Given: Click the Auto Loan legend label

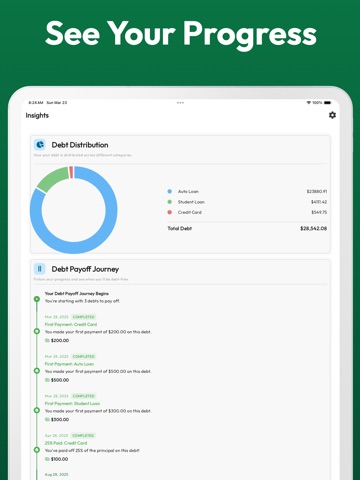Looking at the screenshot, I should pyautogui.click(x=188, y=191).
